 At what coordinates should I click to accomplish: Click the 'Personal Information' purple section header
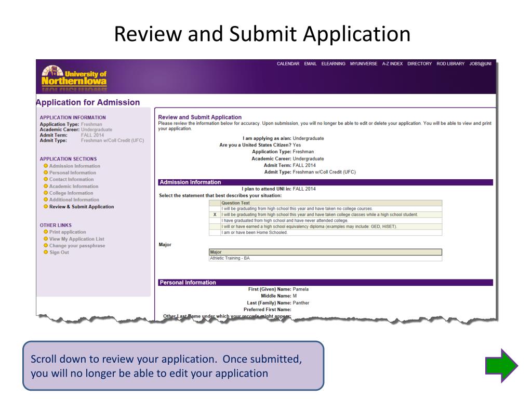pos(325,283)
